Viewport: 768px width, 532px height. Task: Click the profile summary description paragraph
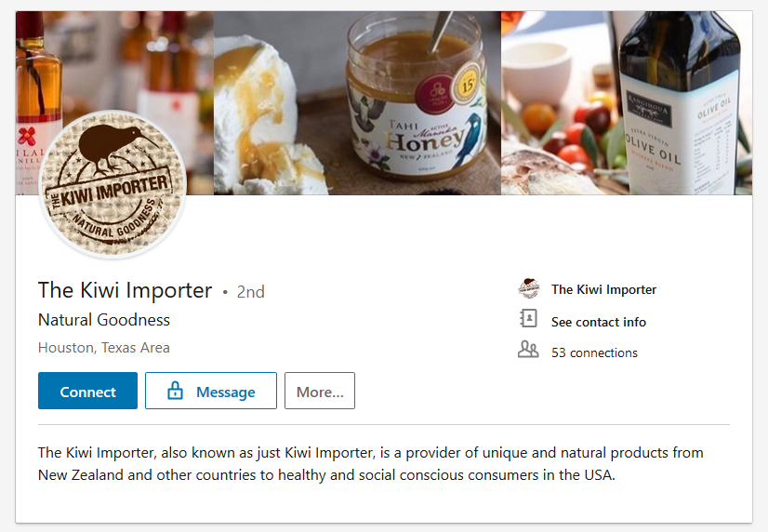(x=370, y=464)
